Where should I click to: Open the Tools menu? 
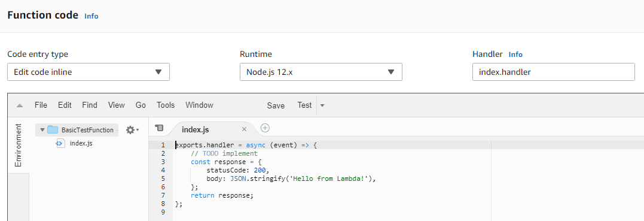(x=166, y=105)
